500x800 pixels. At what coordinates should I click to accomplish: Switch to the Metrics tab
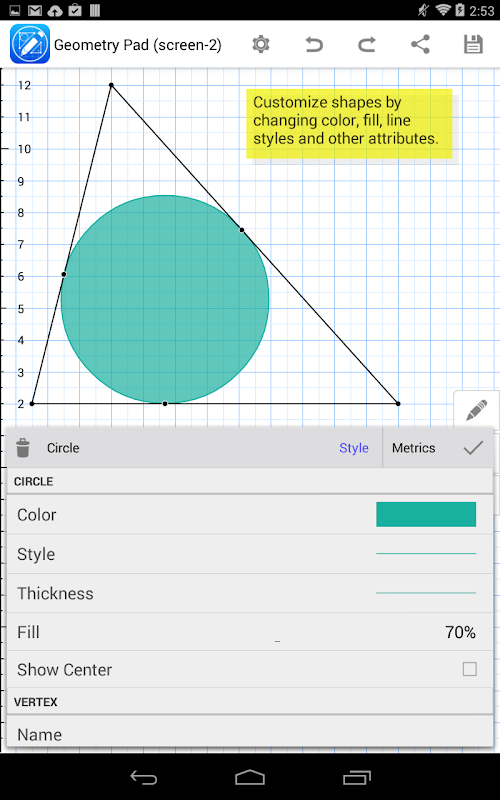click(413, 448)
